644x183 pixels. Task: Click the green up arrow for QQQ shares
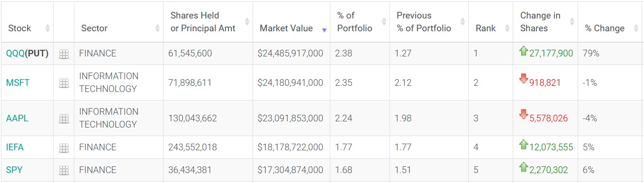point(524,51)
